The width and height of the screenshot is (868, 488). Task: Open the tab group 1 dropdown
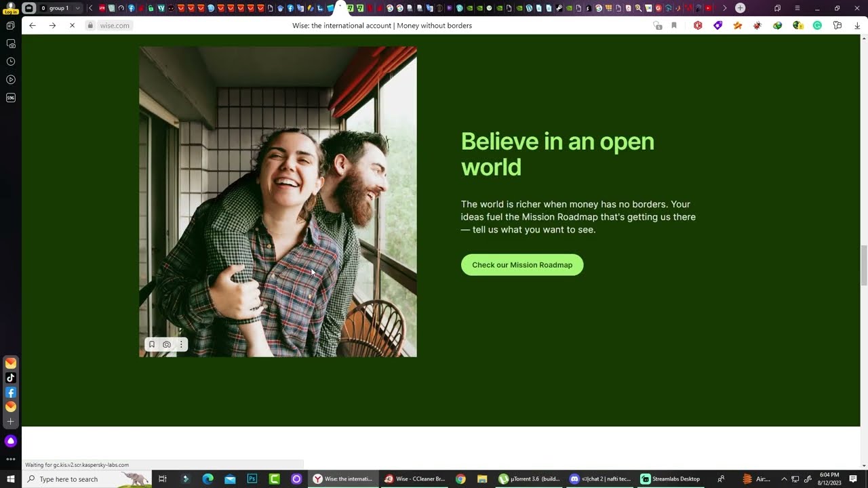point(77,8)
